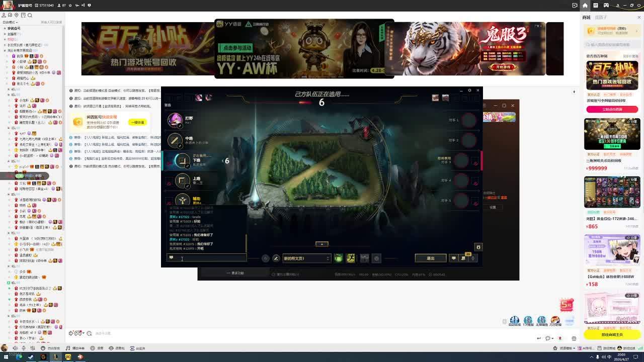The height and width of the screenshot is (362, 644).
Task: Click the equalizer mixer icon in bottom bar
Action: [34, 348]
